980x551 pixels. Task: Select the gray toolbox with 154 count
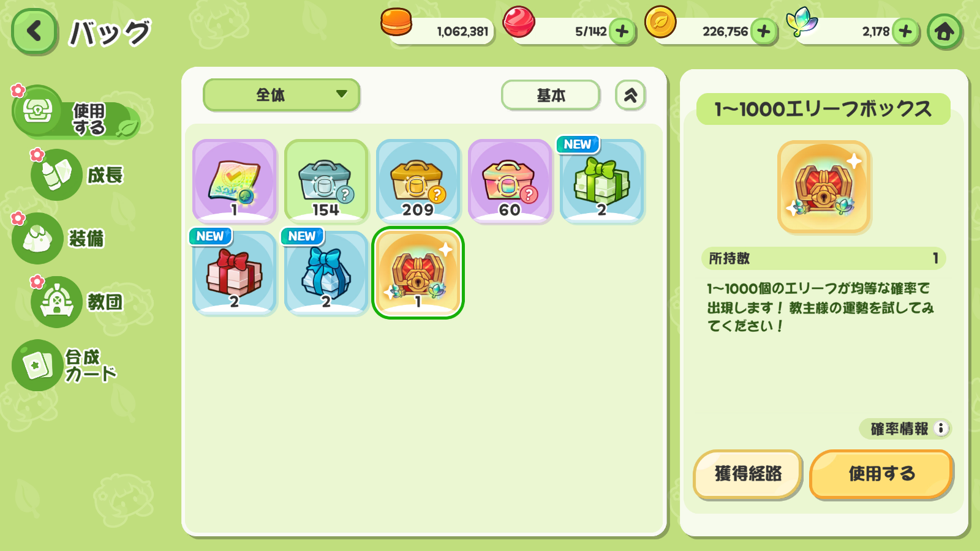point(326,181)
